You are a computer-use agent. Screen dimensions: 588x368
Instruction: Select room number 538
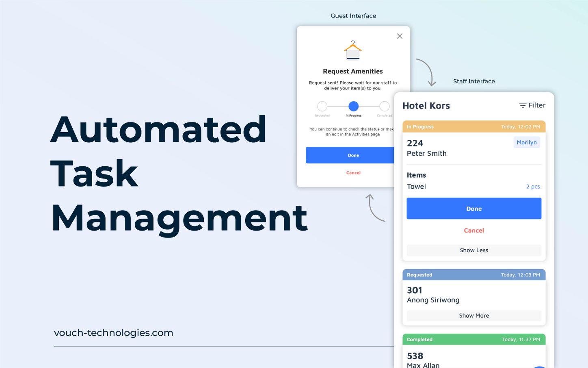[415, 356]
